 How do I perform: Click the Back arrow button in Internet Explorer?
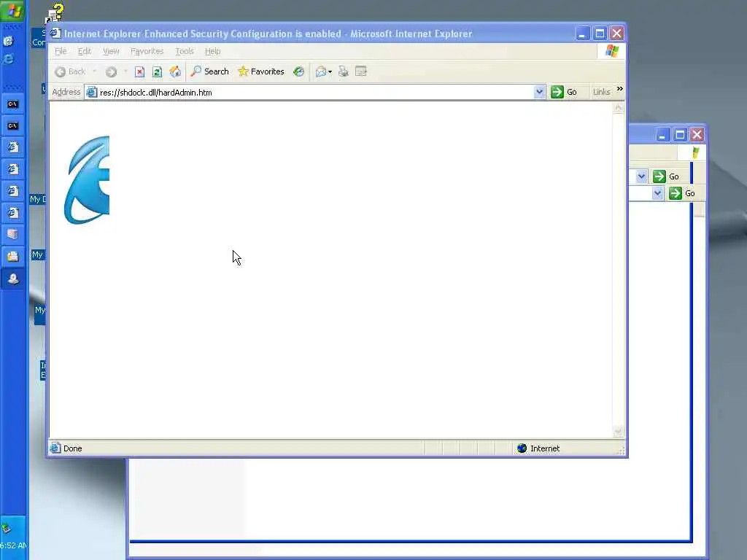click(x=70, y=71)
